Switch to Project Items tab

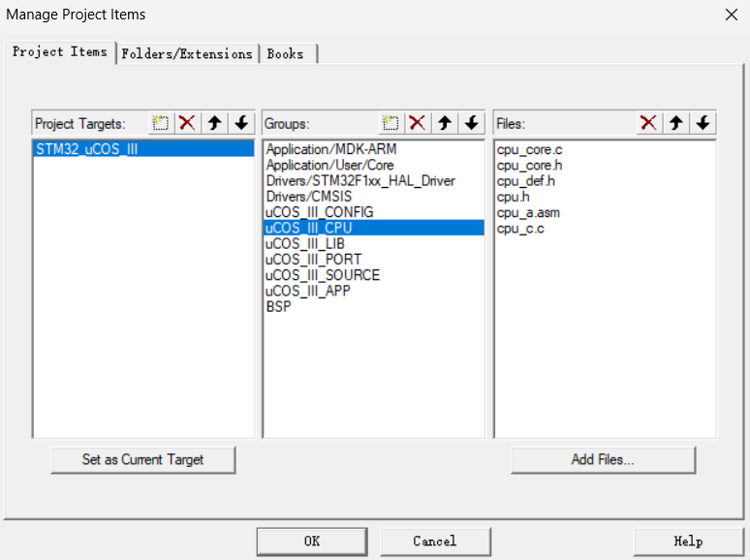(60, 51)
